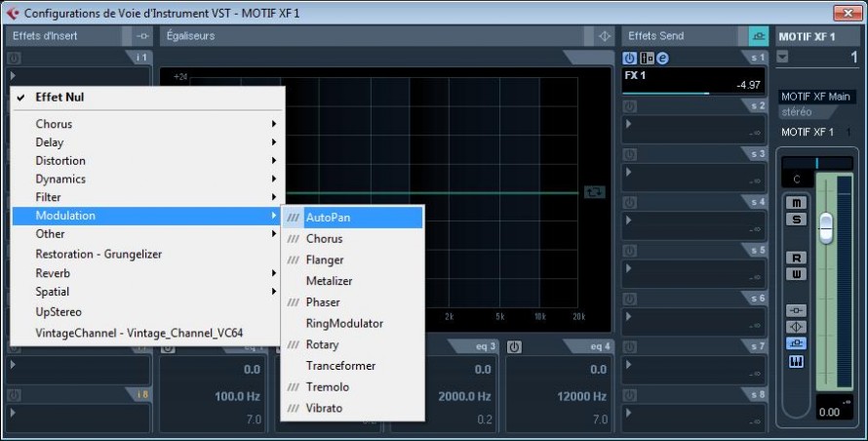The height and width of the screenshot is (441, 868).
Task: Click the EQ state icon in channel strip
Action: tap(797, 327)
